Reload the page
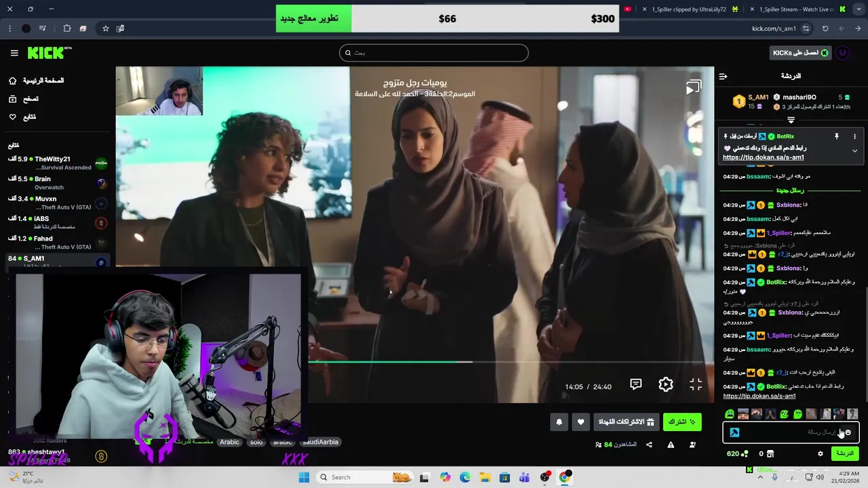Image resolution: width=868 pixels, height=488 pixels. click(825, 28)
